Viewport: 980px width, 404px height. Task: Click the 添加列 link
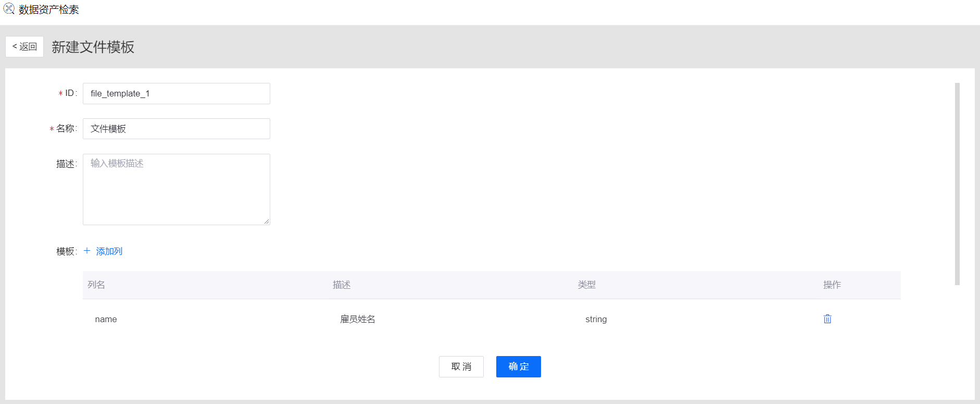109,251
